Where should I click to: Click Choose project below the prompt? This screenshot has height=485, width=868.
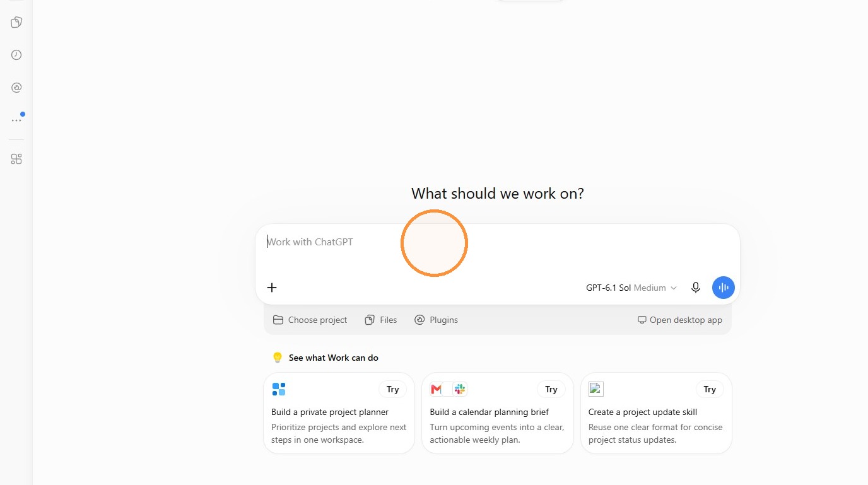point(310,320)
